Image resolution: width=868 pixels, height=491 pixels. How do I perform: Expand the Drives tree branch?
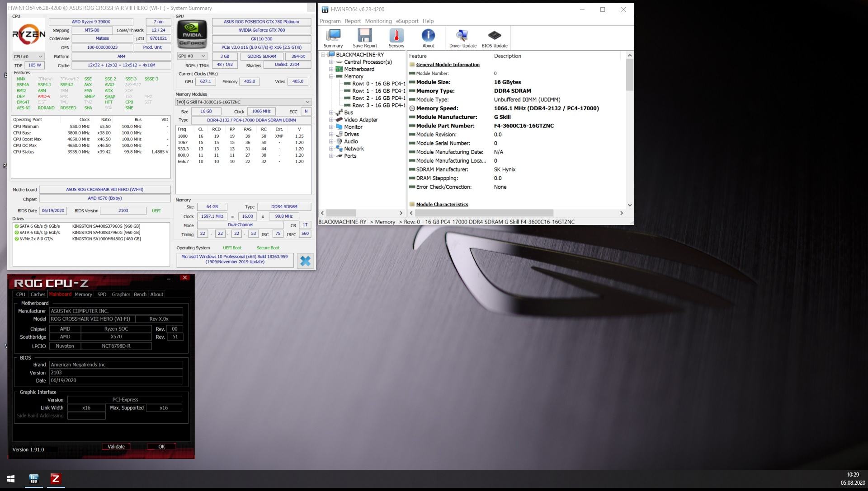[331, 134]
